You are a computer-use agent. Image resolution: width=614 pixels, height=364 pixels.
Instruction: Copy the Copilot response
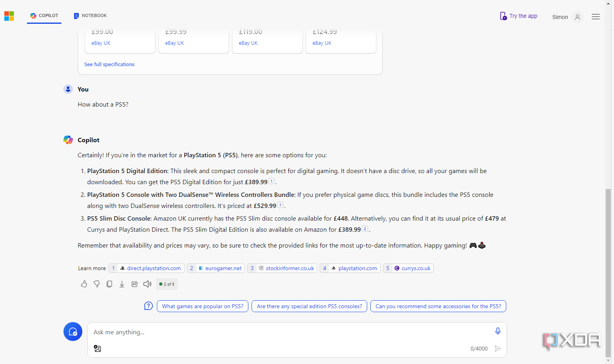coord(109,284)
